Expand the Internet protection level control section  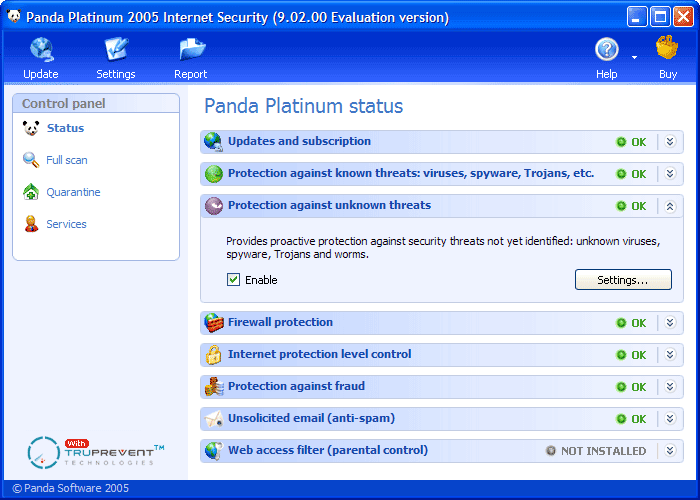670,355
